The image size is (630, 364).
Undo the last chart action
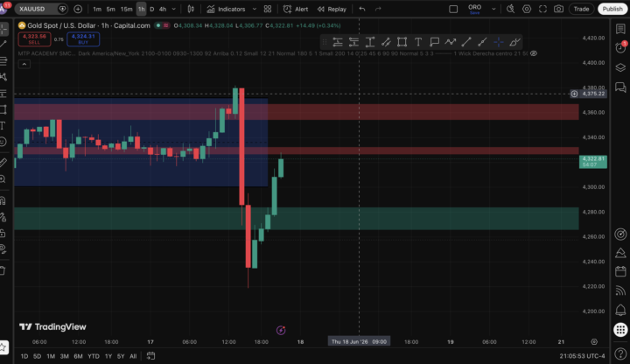(x=362, y=9)
